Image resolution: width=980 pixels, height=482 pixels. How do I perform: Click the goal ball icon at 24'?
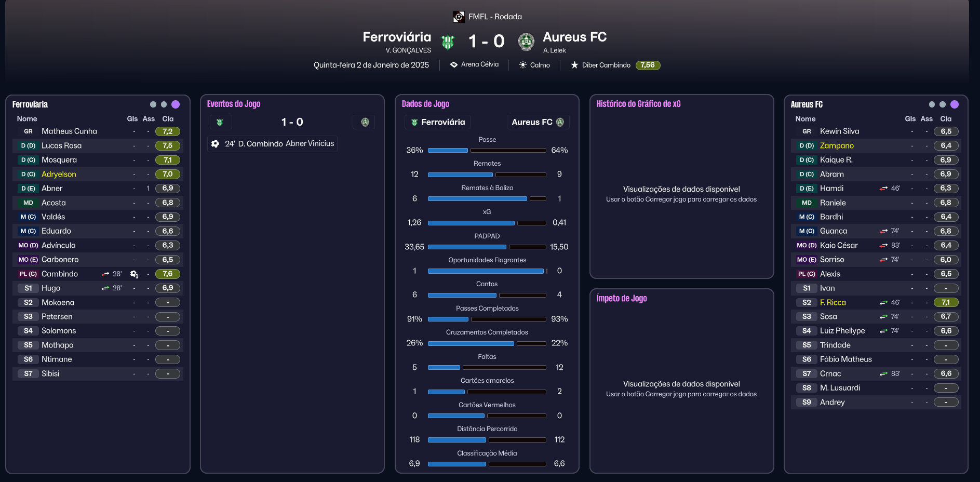215,144
